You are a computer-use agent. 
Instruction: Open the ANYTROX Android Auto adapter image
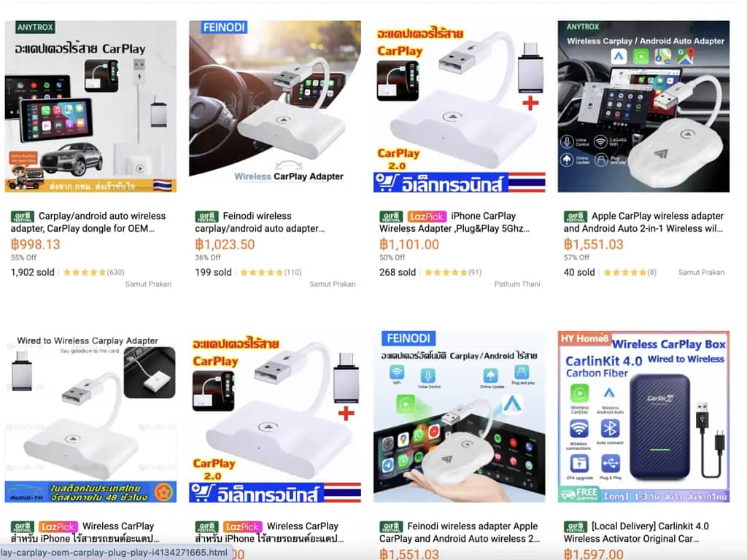643,106
